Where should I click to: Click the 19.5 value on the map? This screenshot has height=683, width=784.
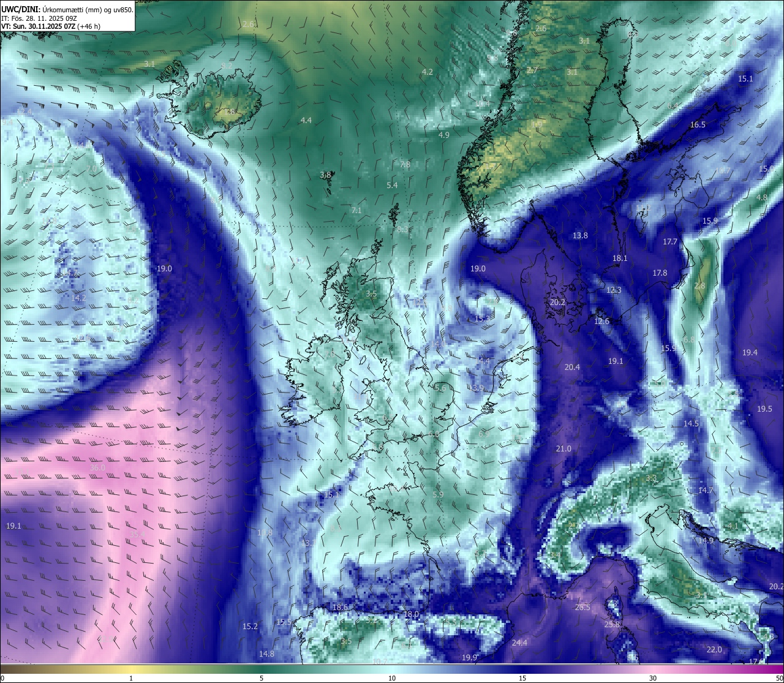pyautogui.click(x=764, y=409)
